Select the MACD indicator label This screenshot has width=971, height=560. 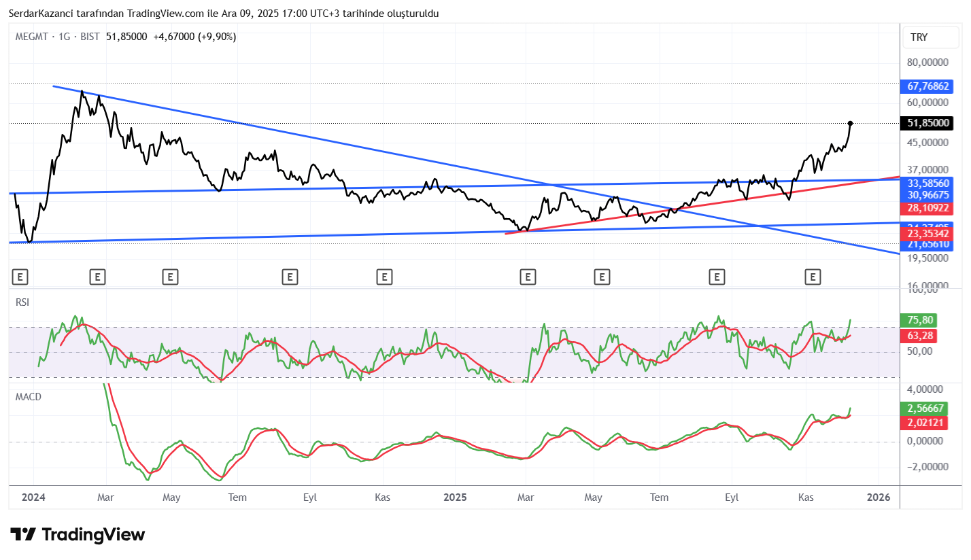click(29, 396)
